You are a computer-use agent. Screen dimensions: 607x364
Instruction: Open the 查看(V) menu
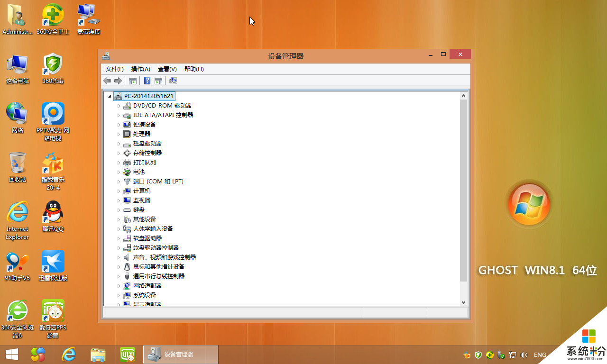tap(167, 69)
